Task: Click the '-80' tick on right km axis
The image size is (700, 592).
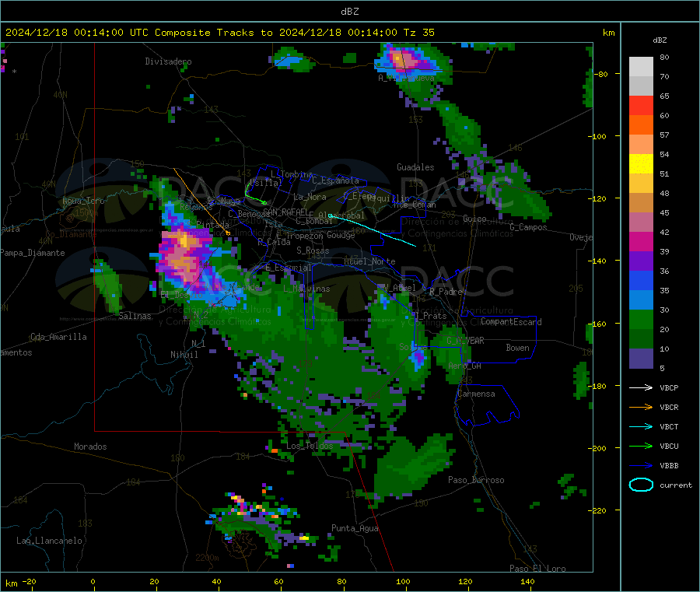Action: point(601,74)
